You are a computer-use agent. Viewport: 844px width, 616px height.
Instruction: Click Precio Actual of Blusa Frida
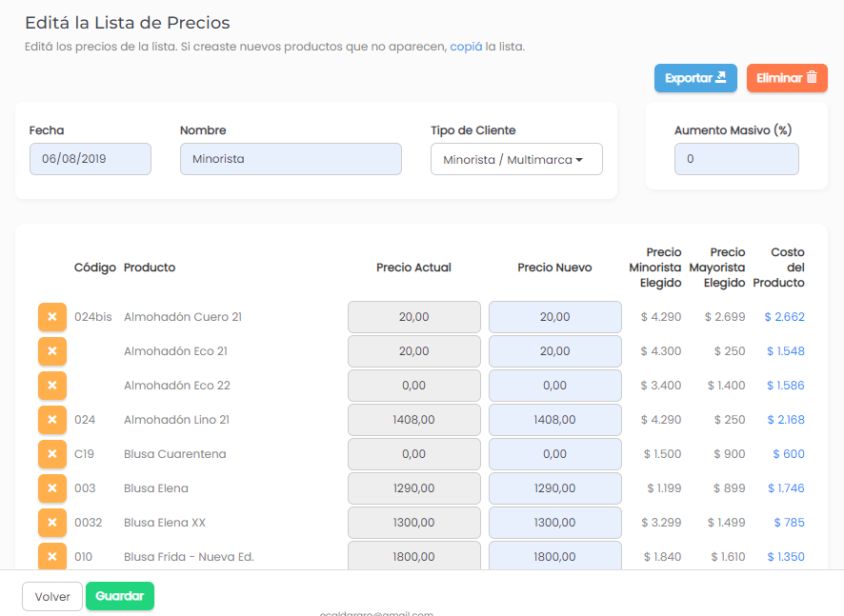tap(414, 556)
